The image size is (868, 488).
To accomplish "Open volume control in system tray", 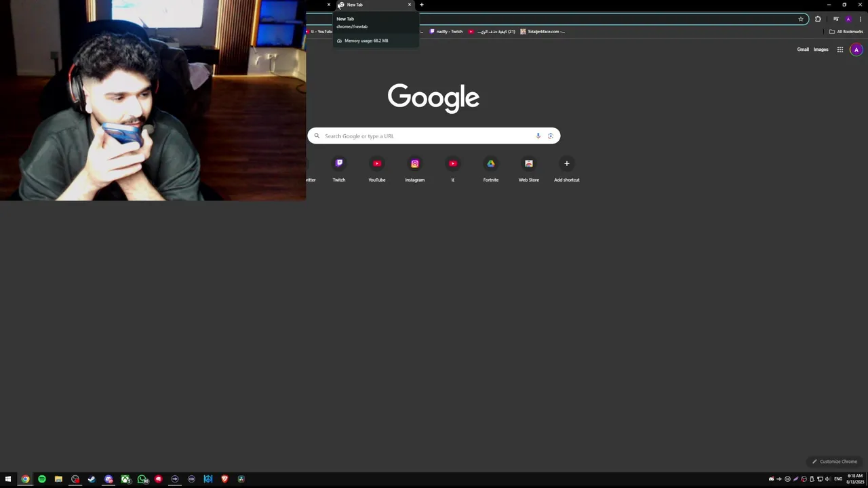I will click(x=827, y=479).
